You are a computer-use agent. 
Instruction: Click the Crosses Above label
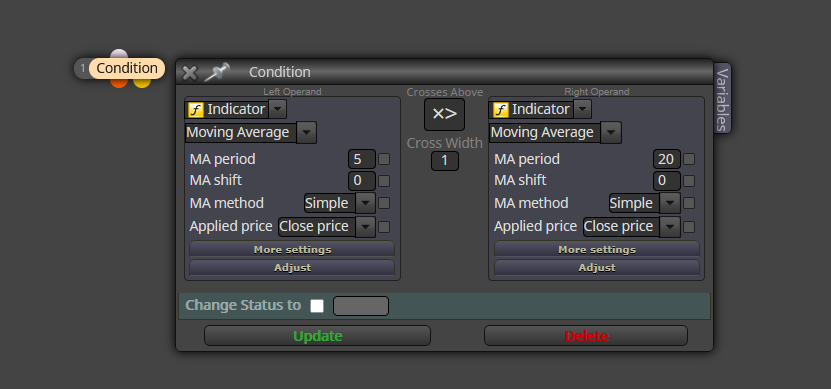[x=445, y=92]
